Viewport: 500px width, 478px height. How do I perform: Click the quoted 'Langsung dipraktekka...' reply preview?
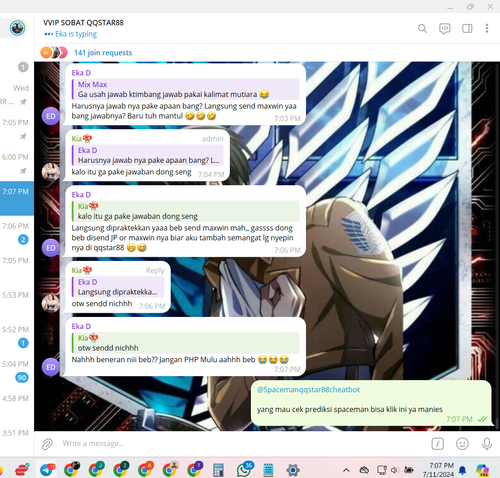coord(118,287)
